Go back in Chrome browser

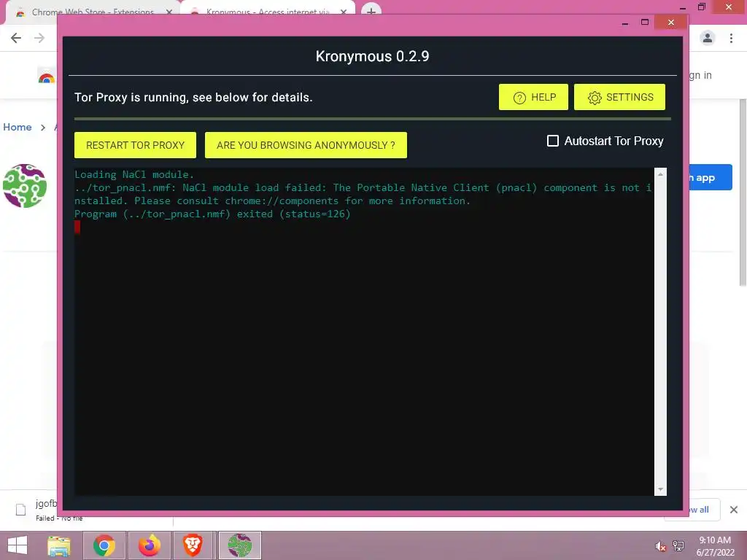tap(16, 38)
